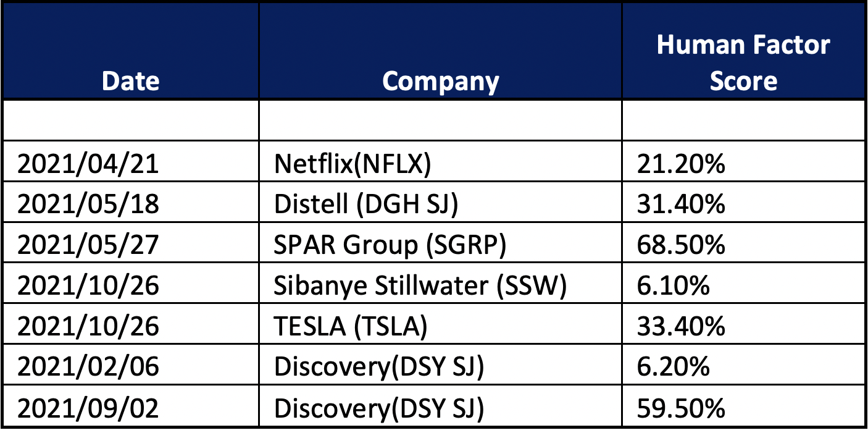Click the 68.50% score cell
The height and width of the screenshot is (430, 868).
pyautogui.click(x=681, y=245)
